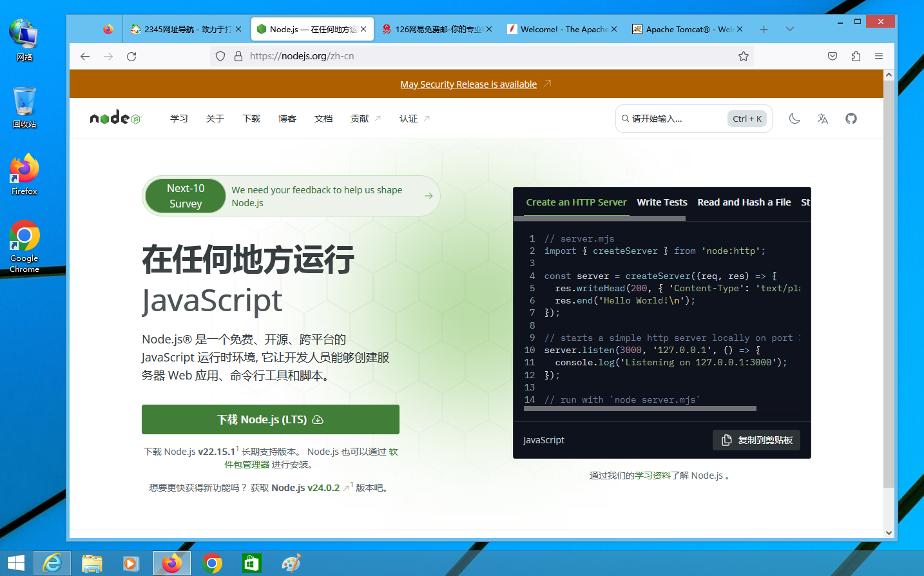Close the 126网易免费邮 tab

(x=489, y=29)
